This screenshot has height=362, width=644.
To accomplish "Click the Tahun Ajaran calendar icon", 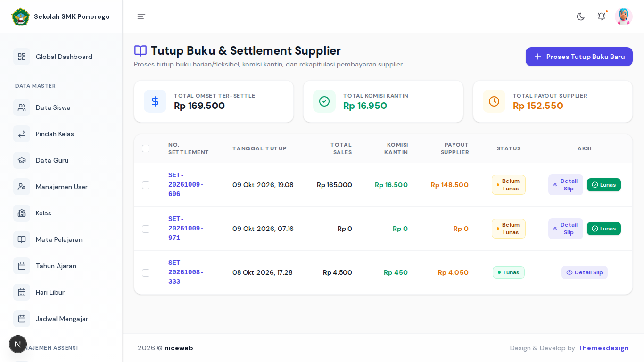I will 22,266.
